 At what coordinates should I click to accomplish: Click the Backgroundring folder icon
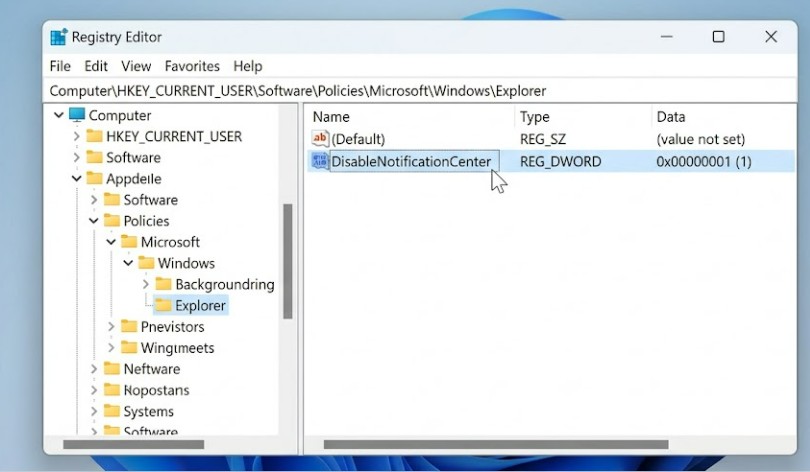point(164,284)
